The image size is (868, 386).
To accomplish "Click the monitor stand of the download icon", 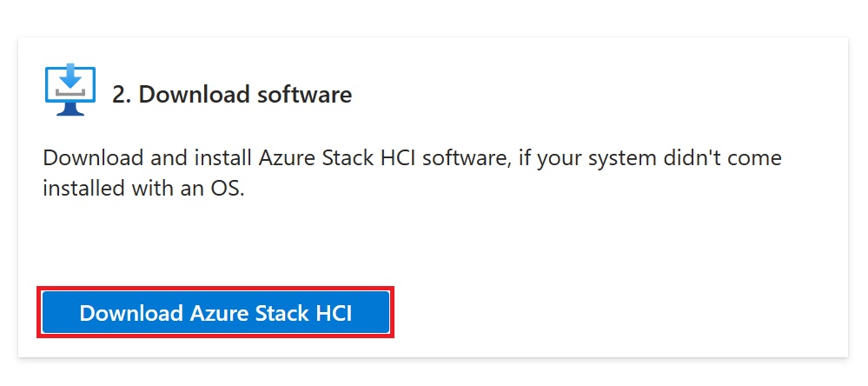I will (x=70, y=110).
